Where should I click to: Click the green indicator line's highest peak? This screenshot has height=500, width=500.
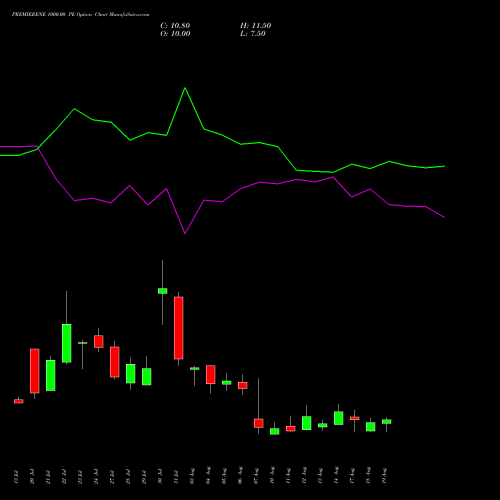pos(185,88)
